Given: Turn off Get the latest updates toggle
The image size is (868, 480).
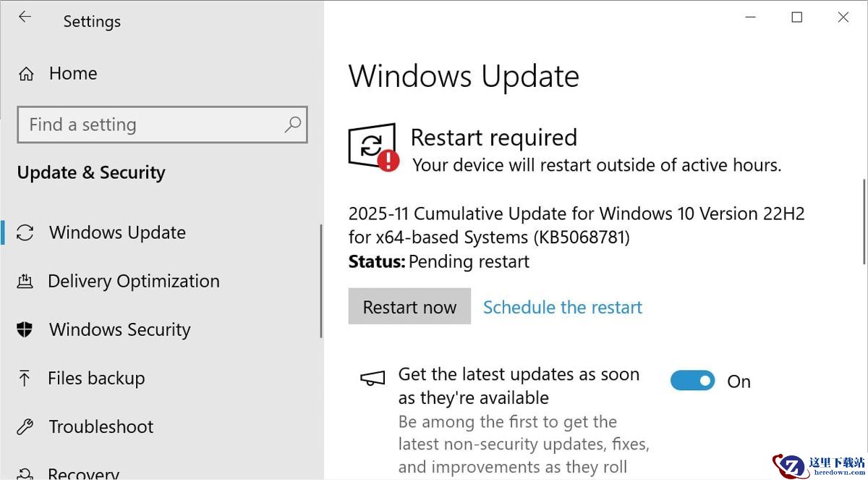Looking at the screenshot, I should pos(692,381).
